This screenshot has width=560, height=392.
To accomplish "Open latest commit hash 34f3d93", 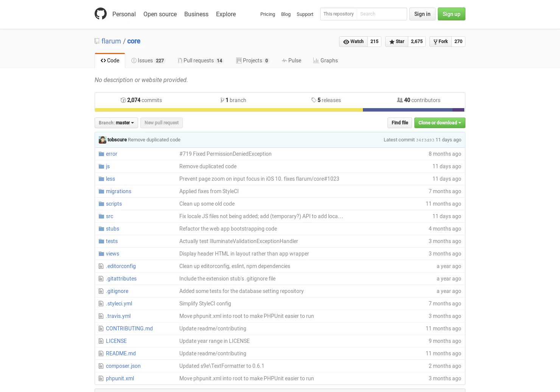I will pos(425,140).
